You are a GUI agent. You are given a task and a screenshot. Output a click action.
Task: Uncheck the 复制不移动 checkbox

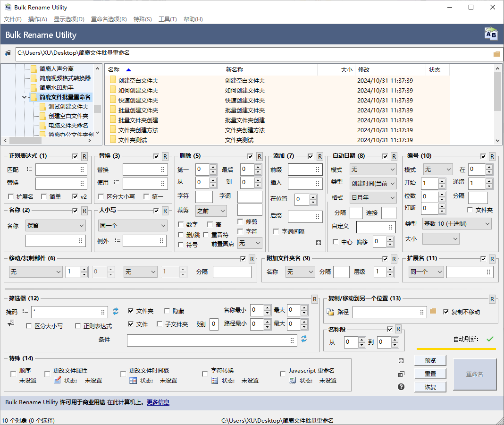point(446,312)
